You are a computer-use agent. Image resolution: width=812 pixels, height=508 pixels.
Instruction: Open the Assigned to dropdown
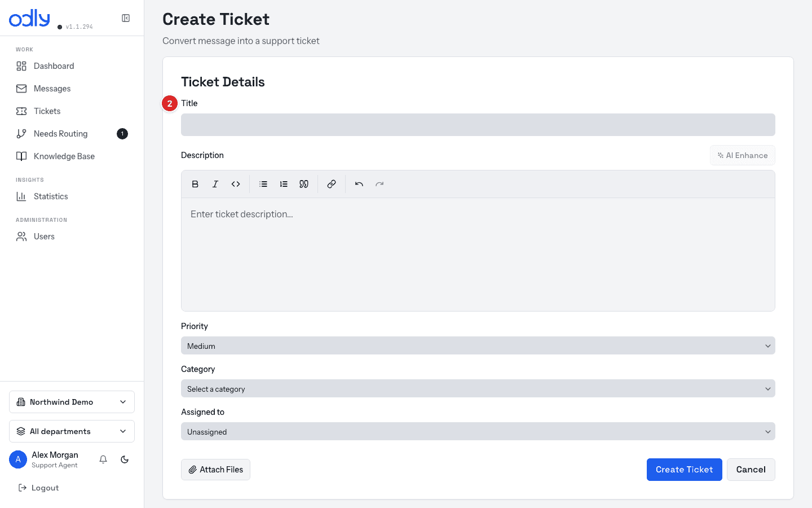tap(478, 431)
